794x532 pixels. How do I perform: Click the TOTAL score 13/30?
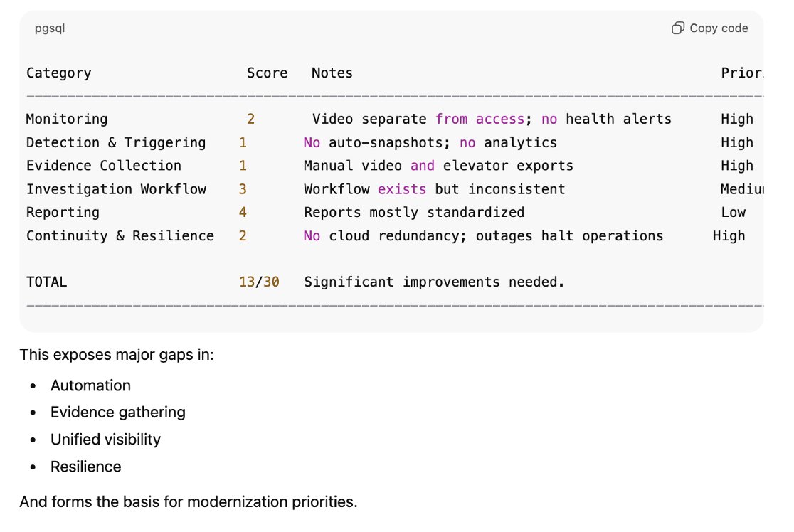(x=259, y=282)
